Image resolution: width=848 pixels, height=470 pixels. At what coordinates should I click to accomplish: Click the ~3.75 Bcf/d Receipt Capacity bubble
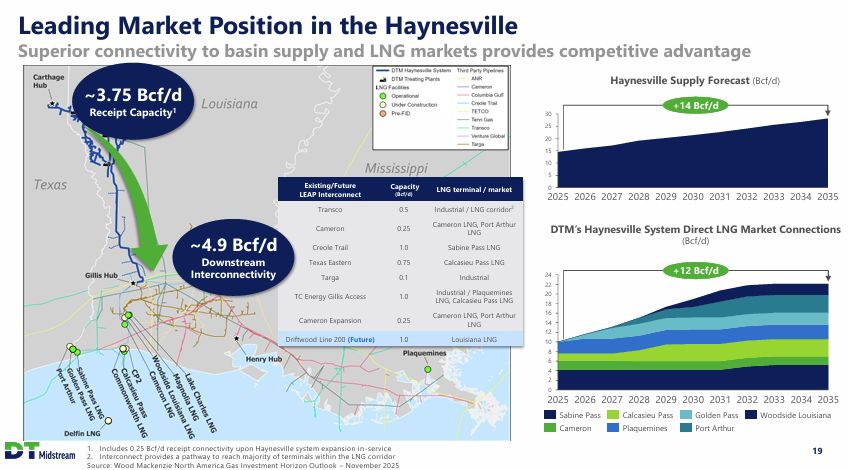coord(133,102)
